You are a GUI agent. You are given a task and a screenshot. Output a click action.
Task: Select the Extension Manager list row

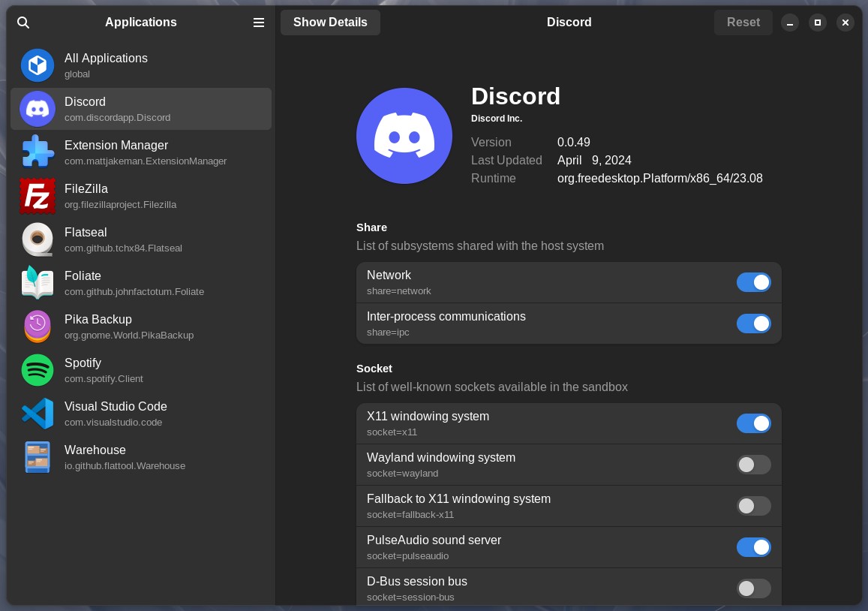(x=141, y=152)
